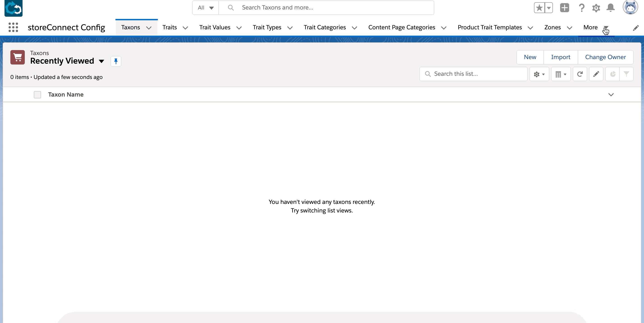The height and width of the screenshot is (323, 644).
Task: Switch list view via Recently Viewed dropdown
Action: (101, 61)
